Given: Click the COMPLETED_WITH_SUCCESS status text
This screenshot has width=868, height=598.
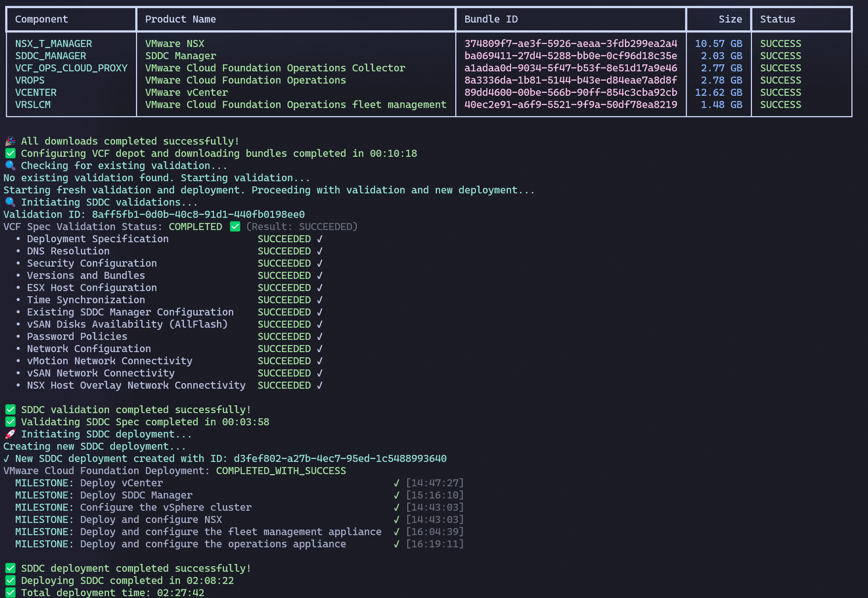Looking at the screenshot, I should [x=281, y=471].
